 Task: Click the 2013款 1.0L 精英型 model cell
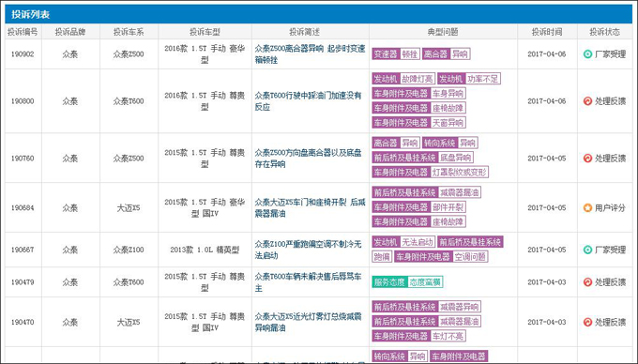(205, 250)
